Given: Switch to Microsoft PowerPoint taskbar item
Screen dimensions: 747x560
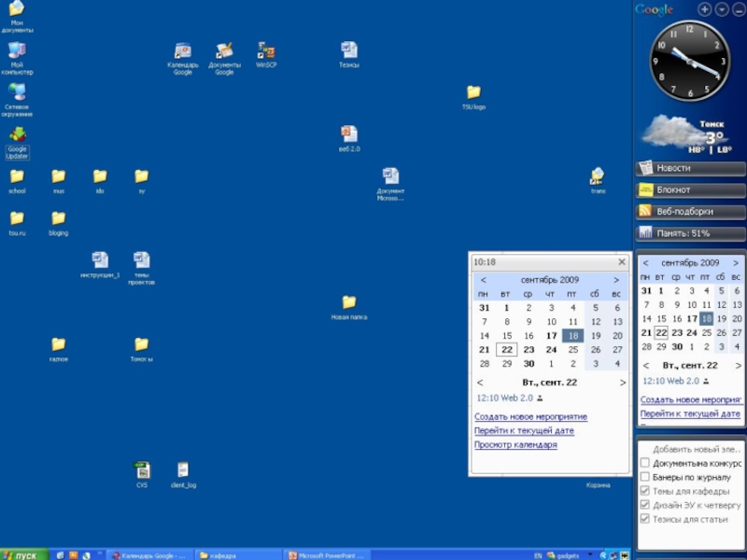Looking at the screenshot, I should click(328, 555).
